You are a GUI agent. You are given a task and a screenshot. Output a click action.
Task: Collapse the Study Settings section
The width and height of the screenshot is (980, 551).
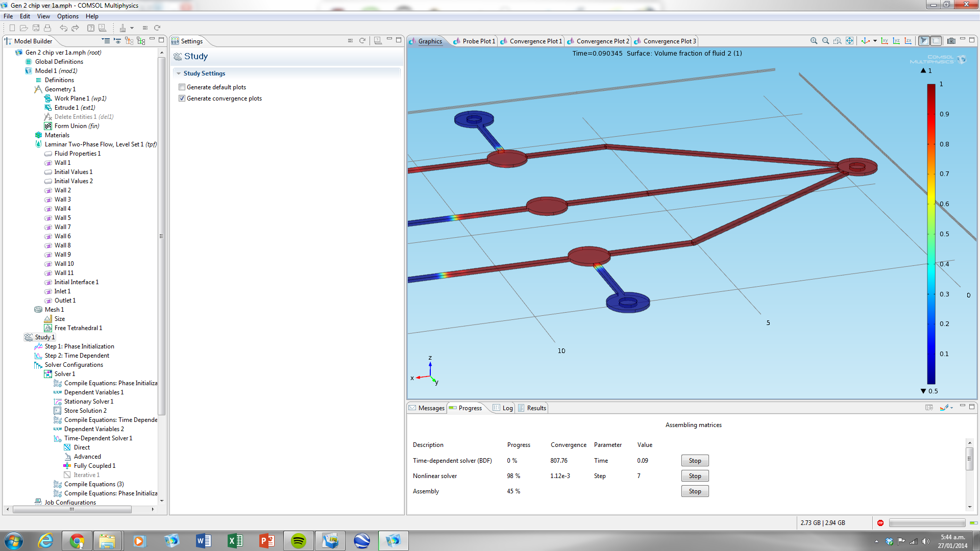pos(179,73)
